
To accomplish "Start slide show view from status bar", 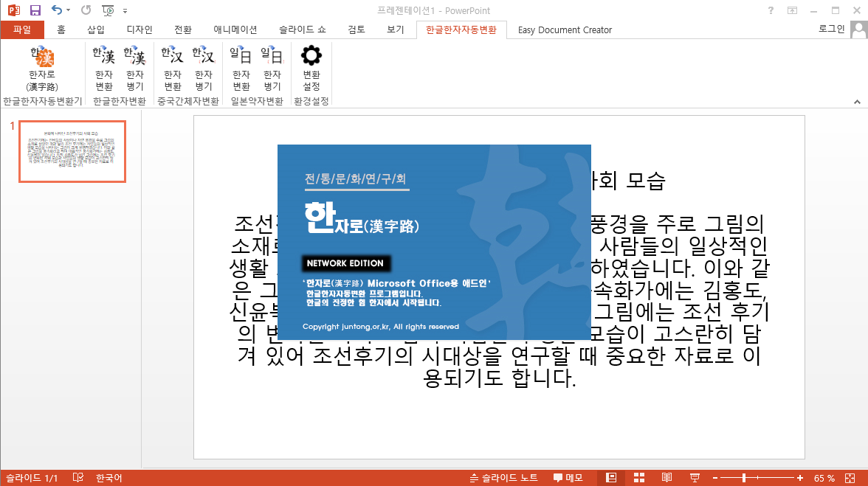I will pos(695,478).
